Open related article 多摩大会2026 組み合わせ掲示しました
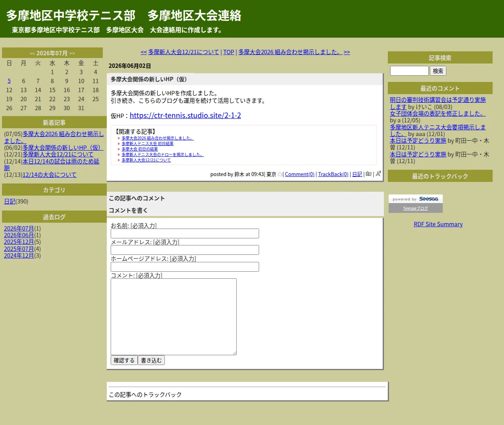The image size is (504, 425). [158, 138]
